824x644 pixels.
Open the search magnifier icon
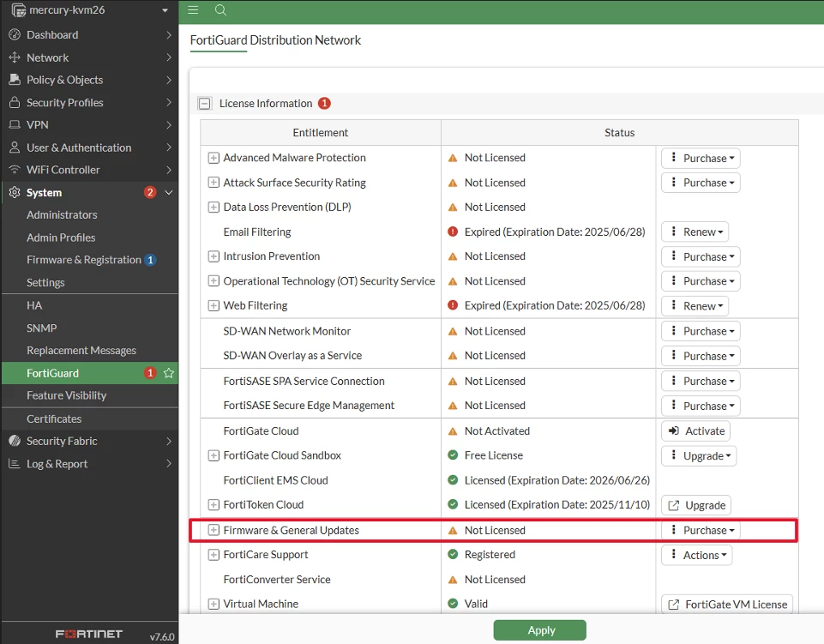pos(220,10)
